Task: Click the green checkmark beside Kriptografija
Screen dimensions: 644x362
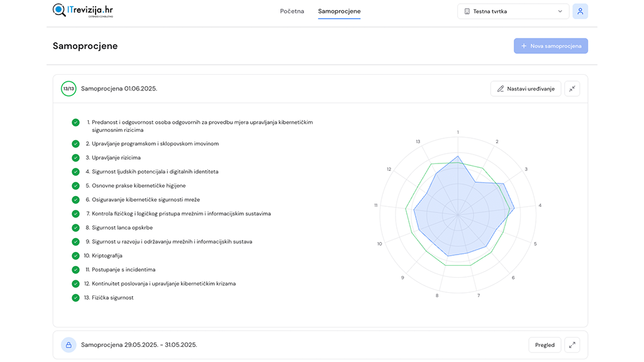Action: tap(75, 255)
